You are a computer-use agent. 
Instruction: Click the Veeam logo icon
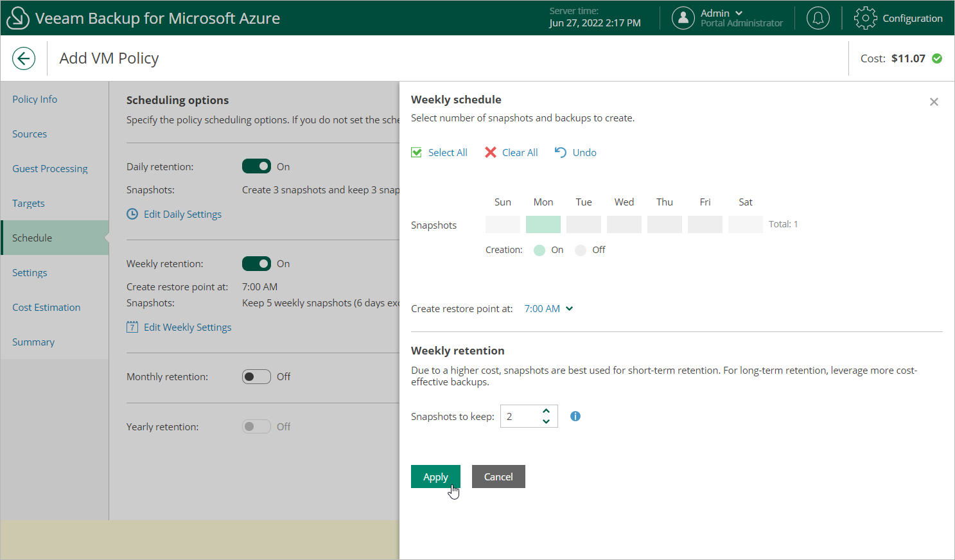[17, 18]
